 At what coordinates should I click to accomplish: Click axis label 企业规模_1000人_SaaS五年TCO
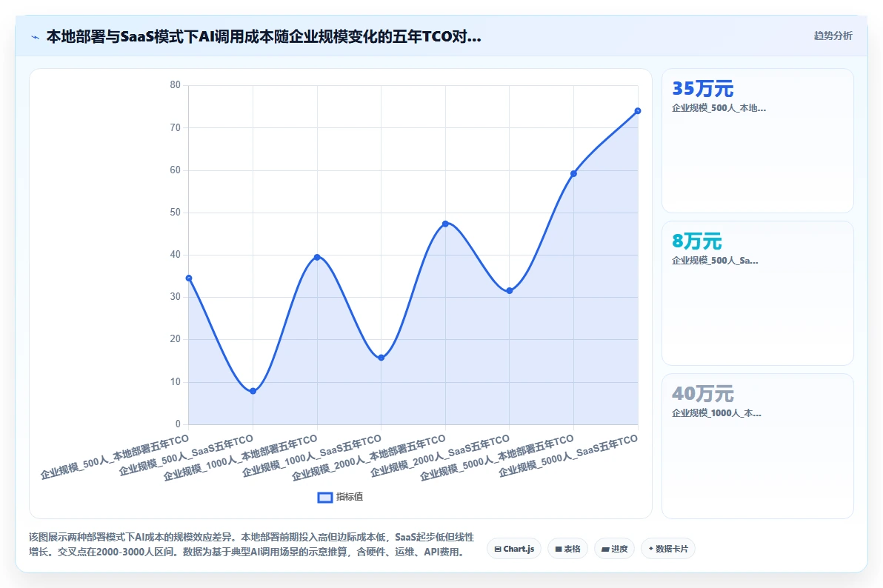pos(312,455)
